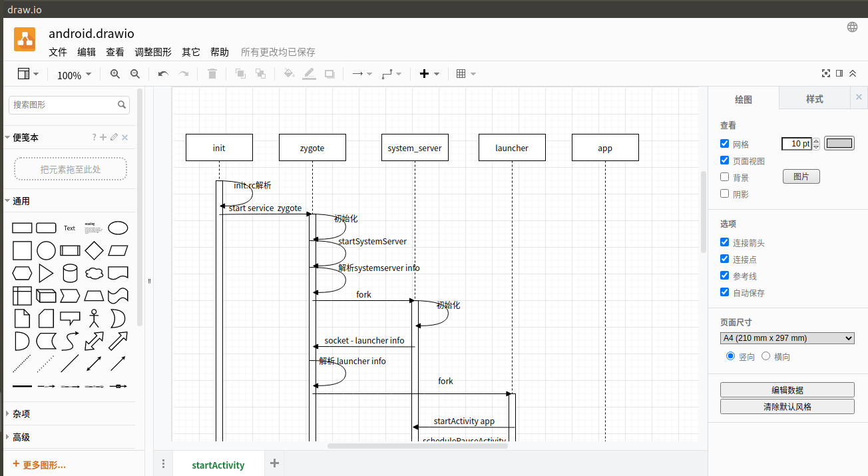Click the zoom in magnifier icon
868x476 pixels.
(x=115, y=74)
